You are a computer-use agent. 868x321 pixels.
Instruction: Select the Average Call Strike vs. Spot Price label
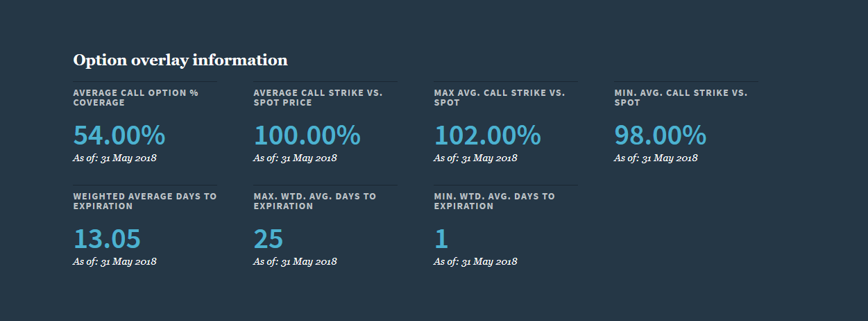click(318, 97)
